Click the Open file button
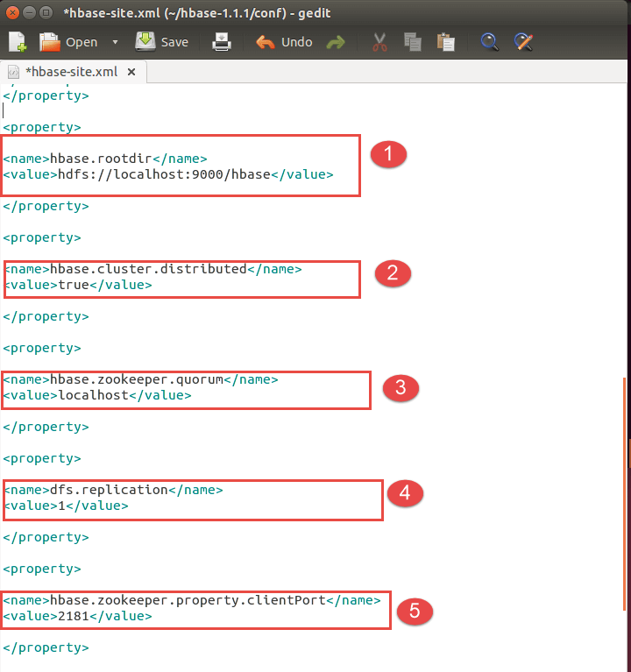631x672 pixels. coord(69,41)
